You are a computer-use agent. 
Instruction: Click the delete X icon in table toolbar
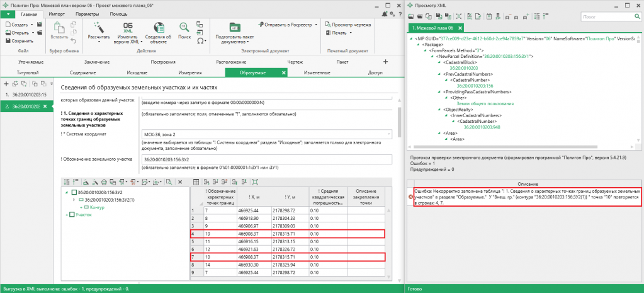[x=180, y=181]
